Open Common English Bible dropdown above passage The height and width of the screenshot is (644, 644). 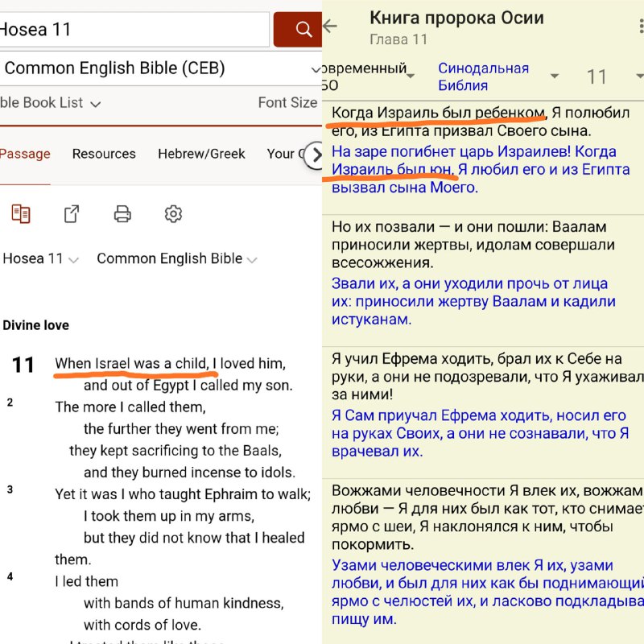[177, 258]
